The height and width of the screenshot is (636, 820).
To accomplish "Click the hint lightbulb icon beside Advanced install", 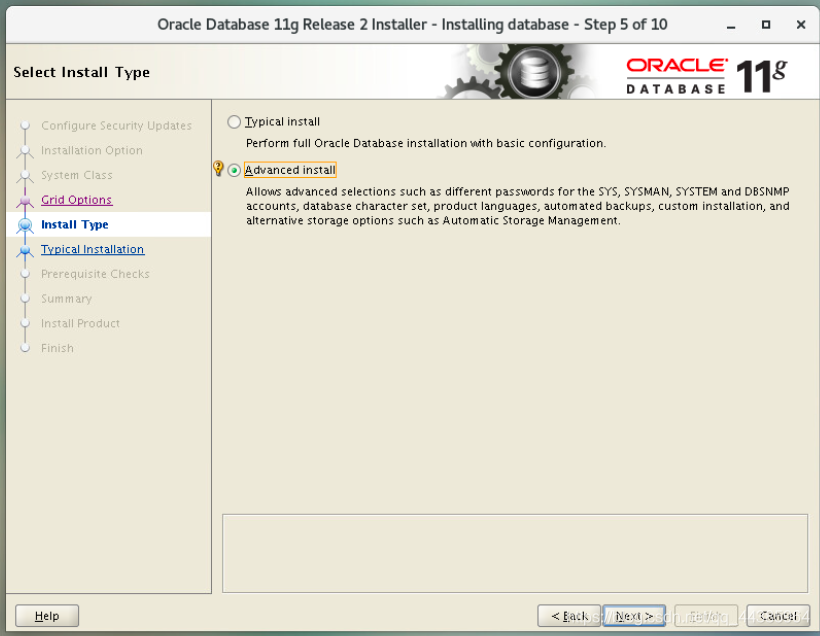I will 218,168.
